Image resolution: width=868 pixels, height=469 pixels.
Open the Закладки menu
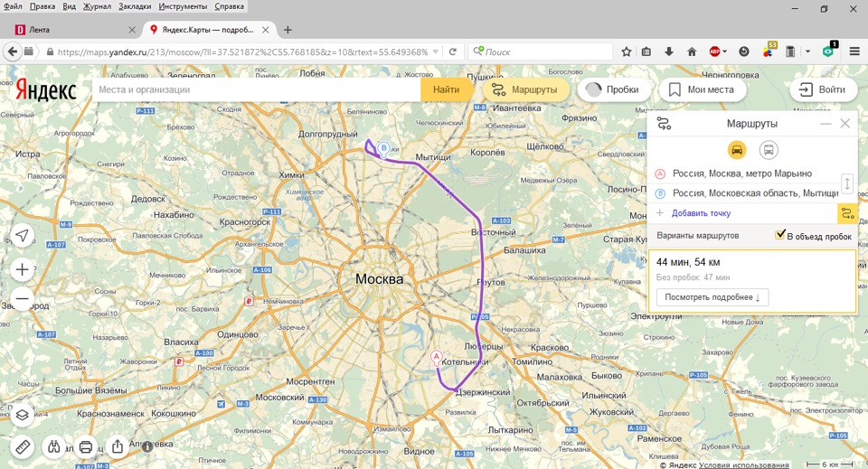tap(135, 6)
